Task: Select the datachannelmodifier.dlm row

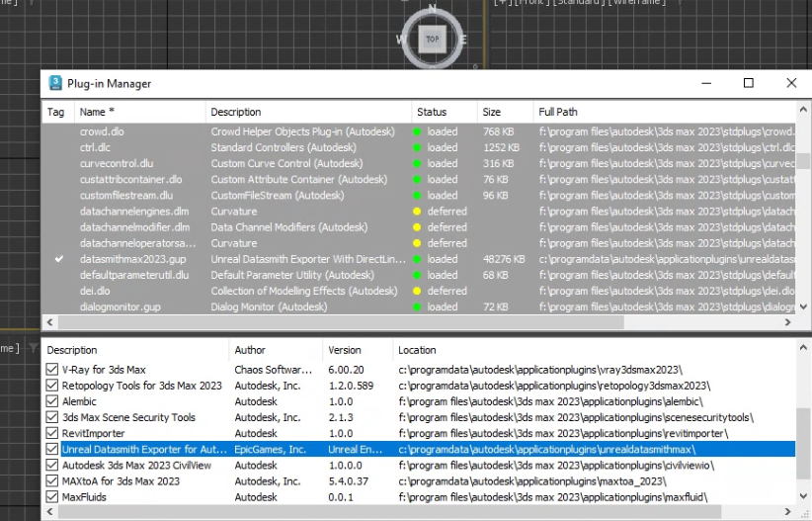Action: [x=419, y=227]
